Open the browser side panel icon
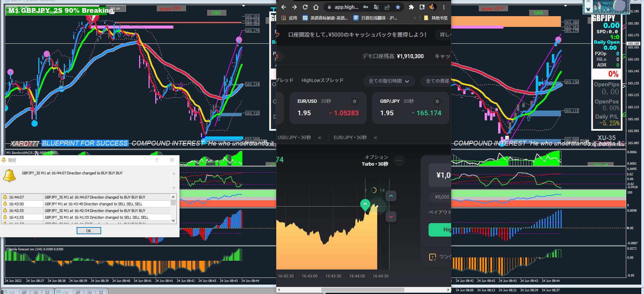Image resolution: width=644 pixels, height=294 pixels. pos(422,7)
